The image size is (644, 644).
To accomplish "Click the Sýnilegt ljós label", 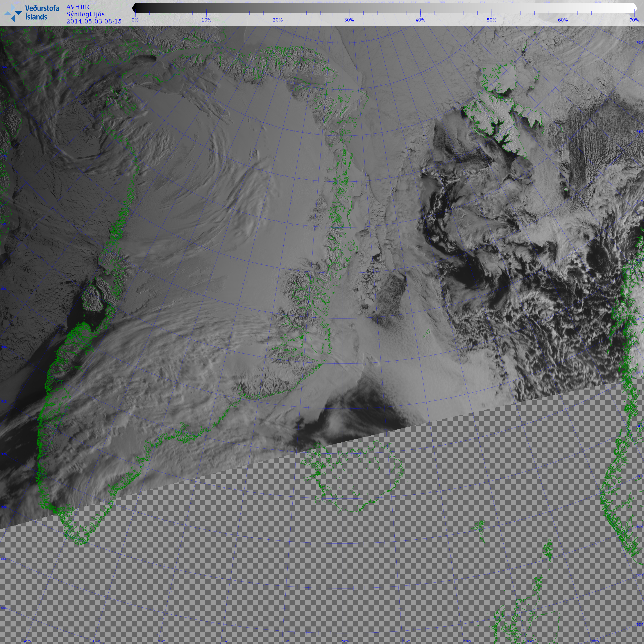I will (x=85, y=14).
